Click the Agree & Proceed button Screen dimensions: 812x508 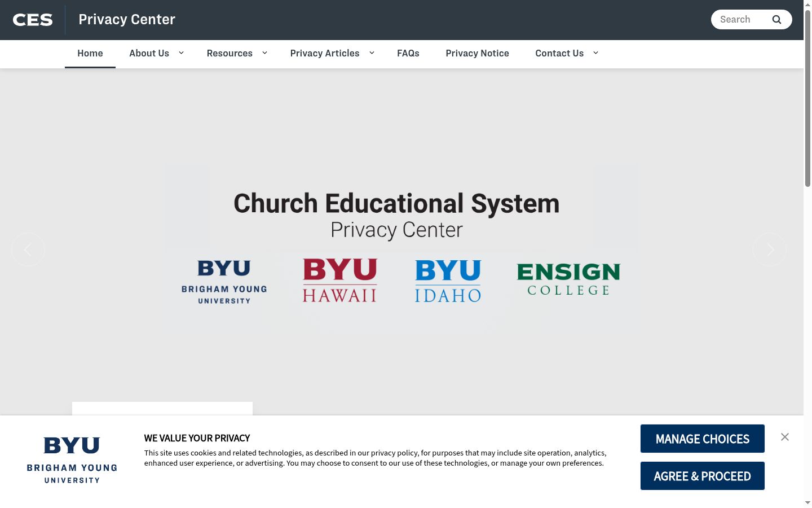coord(703,476)
